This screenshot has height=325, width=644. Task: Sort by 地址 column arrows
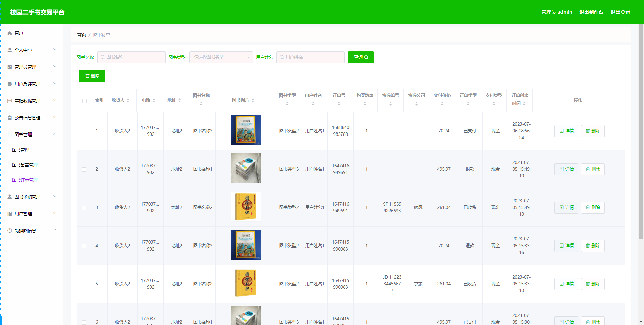coord(180,100)
